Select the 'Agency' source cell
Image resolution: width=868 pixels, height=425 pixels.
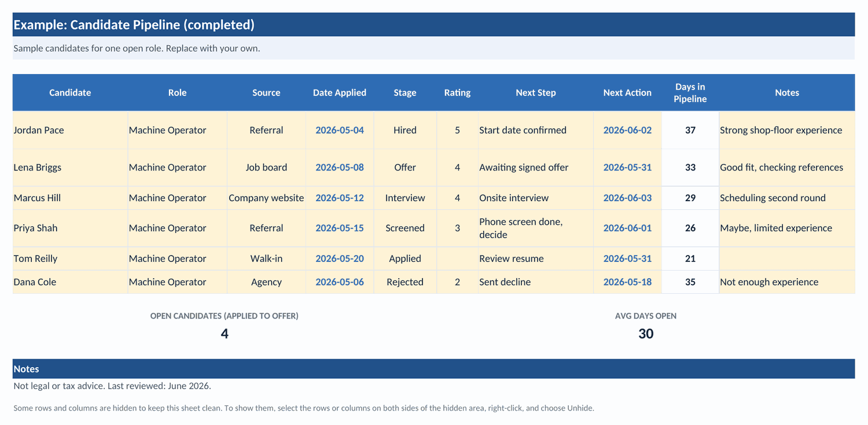266,282
